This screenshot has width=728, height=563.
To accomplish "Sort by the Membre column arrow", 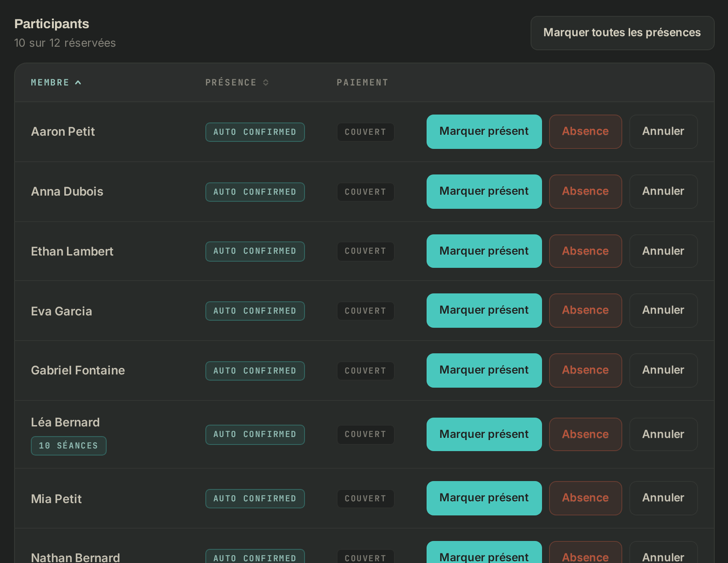I will coord(78,82).
